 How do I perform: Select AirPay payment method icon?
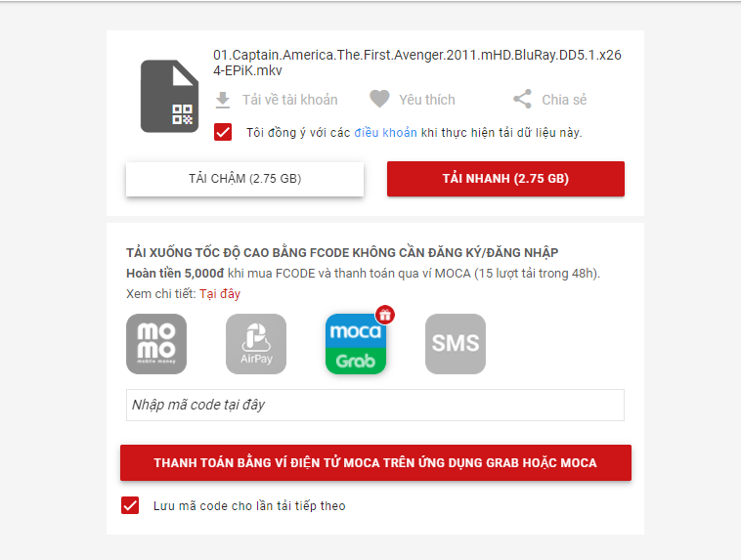(256, 344)
